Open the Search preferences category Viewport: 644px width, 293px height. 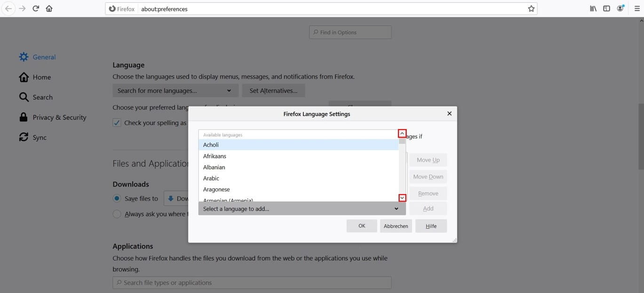pyautogui.click(x=36, y=97)
